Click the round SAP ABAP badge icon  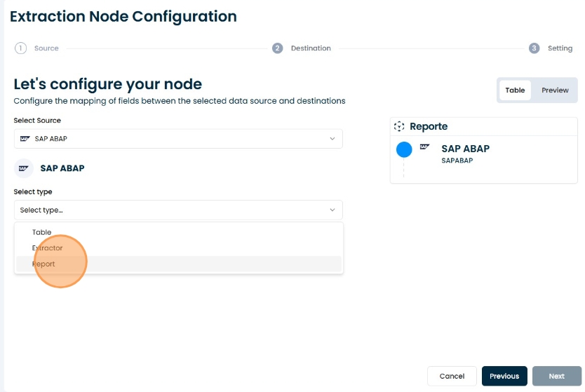(24, 168)
